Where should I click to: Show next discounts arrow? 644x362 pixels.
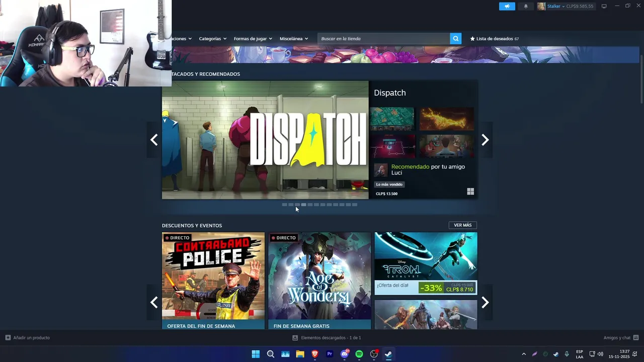485,302
